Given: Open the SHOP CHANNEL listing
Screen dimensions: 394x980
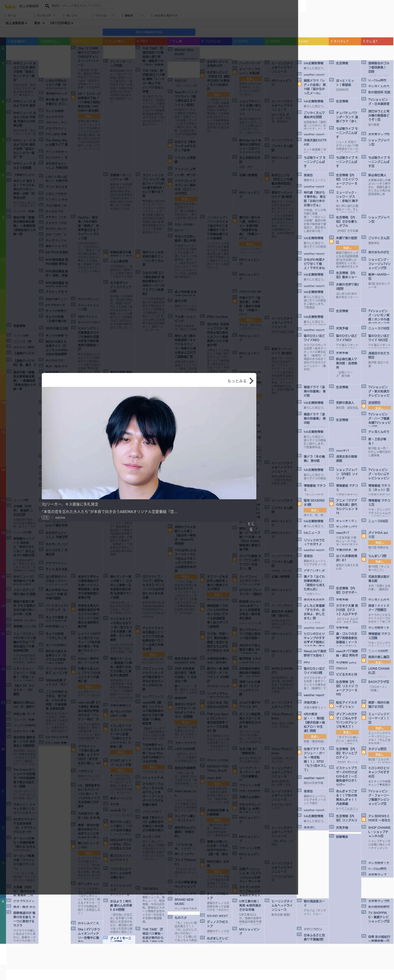Looking at the screenshot, I should click(379, 832).
